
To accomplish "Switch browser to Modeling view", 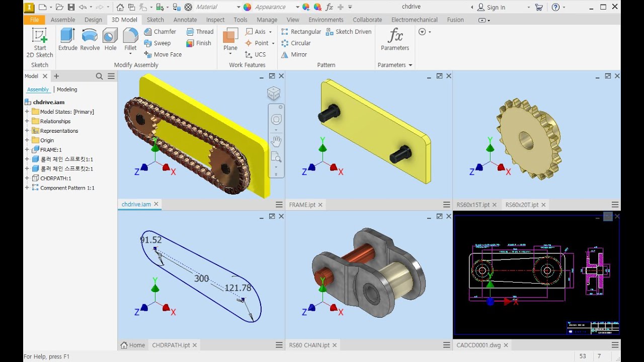I will coord(67,89).
